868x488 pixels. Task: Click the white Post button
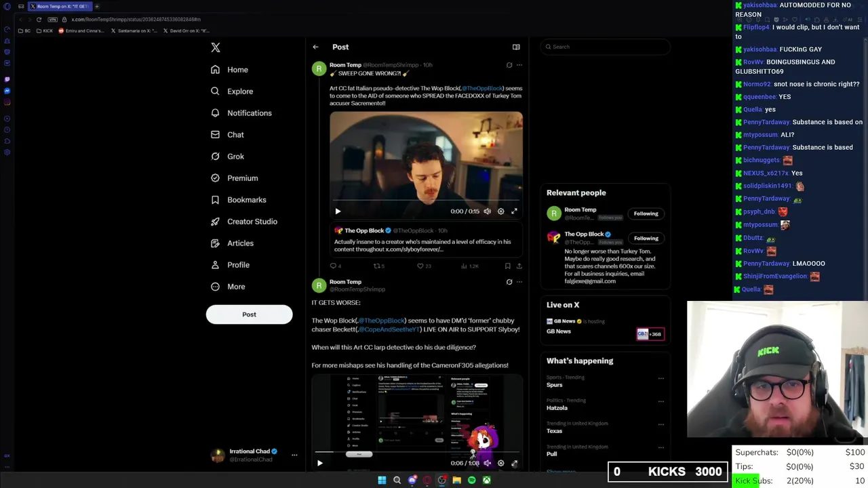coord(249,314)
